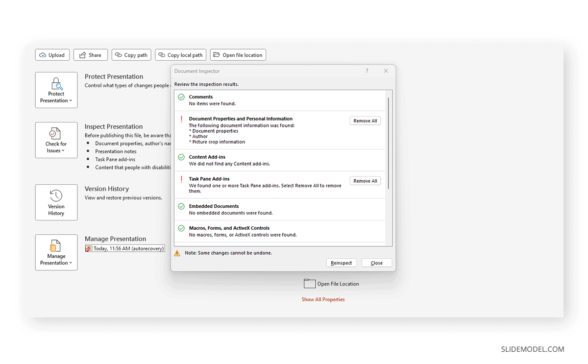Image resolution: width=588 pixels, height=364 pixels.
Task: Remove All document properties and personal information
Action: click(365, 121)
